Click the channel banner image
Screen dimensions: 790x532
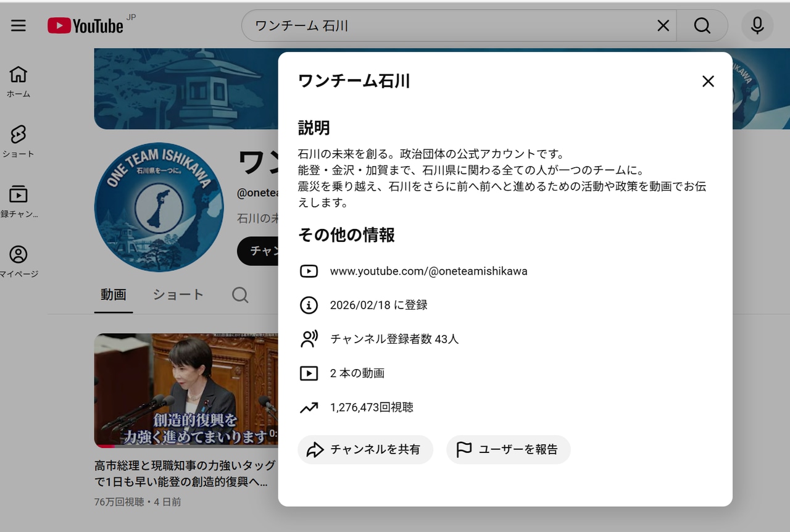pyautogui.click(x=186, y=89)
